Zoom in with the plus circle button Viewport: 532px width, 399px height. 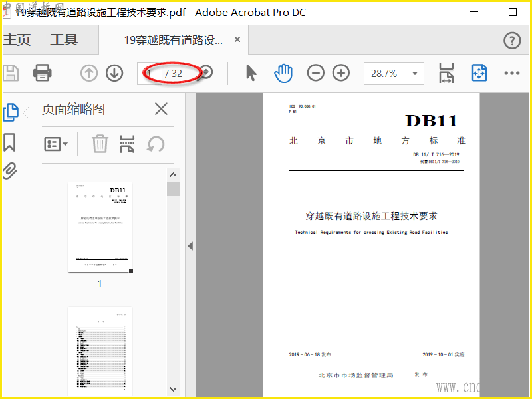[x=341, y=73]
